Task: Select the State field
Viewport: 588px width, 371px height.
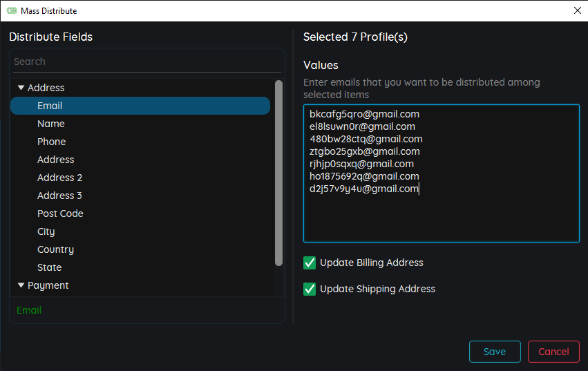Action: (x=140, y=267)
